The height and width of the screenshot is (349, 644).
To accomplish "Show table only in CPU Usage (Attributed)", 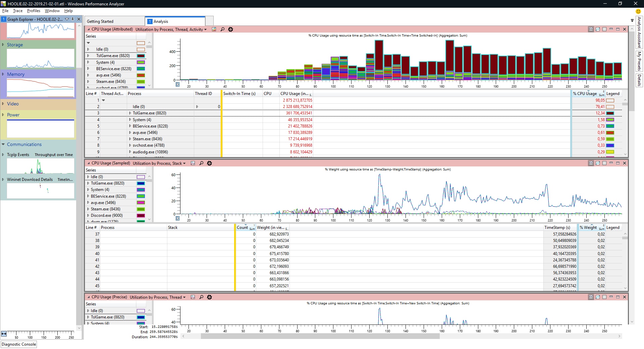I will [x=604, y=30].
